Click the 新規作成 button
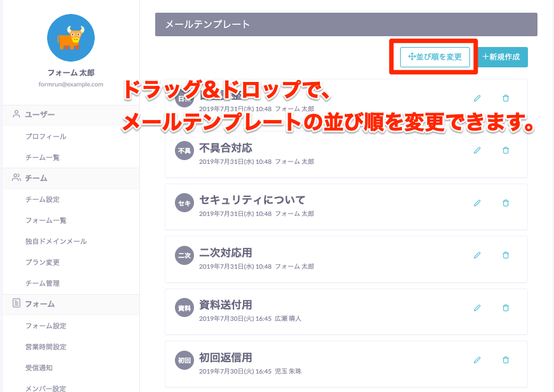Image resolution: width=554 pixels, height=392 pixels. tap(501, 57)
